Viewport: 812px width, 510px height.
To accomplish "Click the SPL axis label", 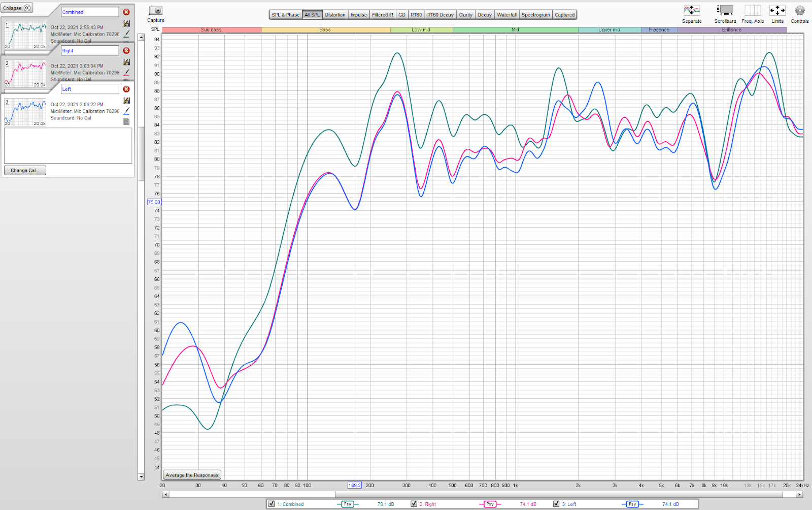I will pyautogui.click(x=155, y=29).
